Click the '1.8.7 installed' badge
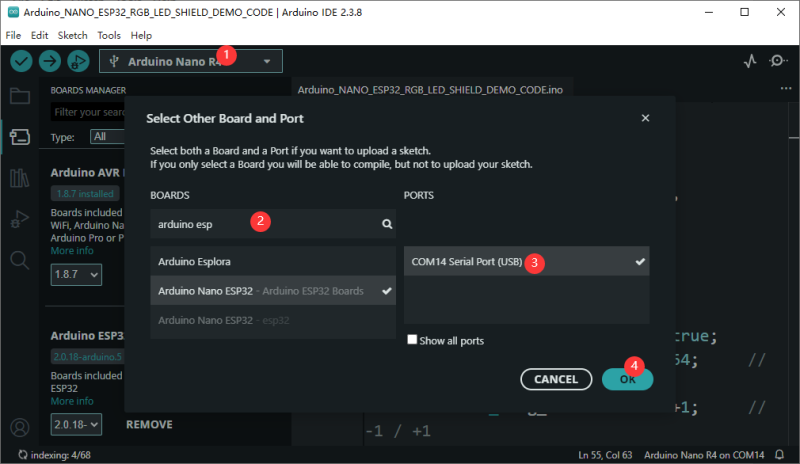Viewport: 800px width, 464px height. tap(85, 193)
